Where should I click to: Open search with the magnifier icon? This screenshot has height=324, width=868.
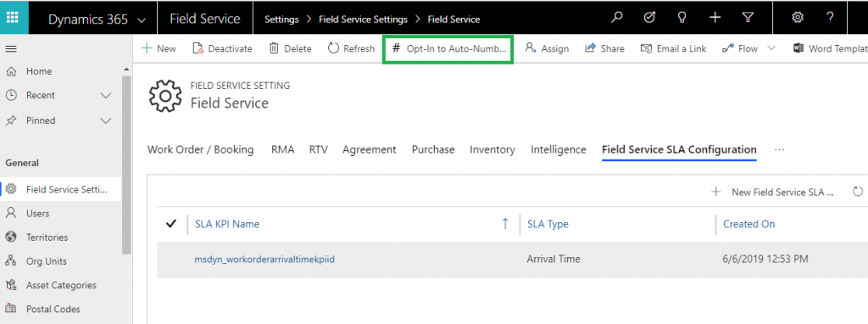click(617, 18)
